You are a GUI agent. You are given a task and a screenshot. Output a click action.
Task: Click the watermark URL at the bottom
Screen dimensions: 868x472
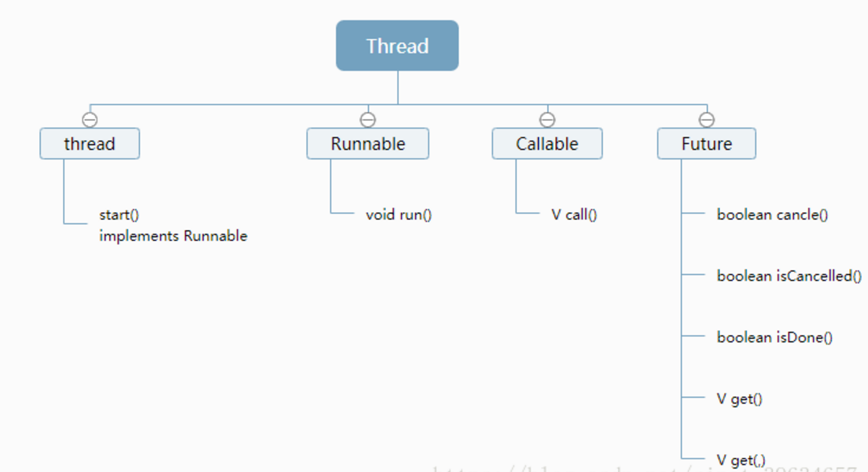point(645,468)
